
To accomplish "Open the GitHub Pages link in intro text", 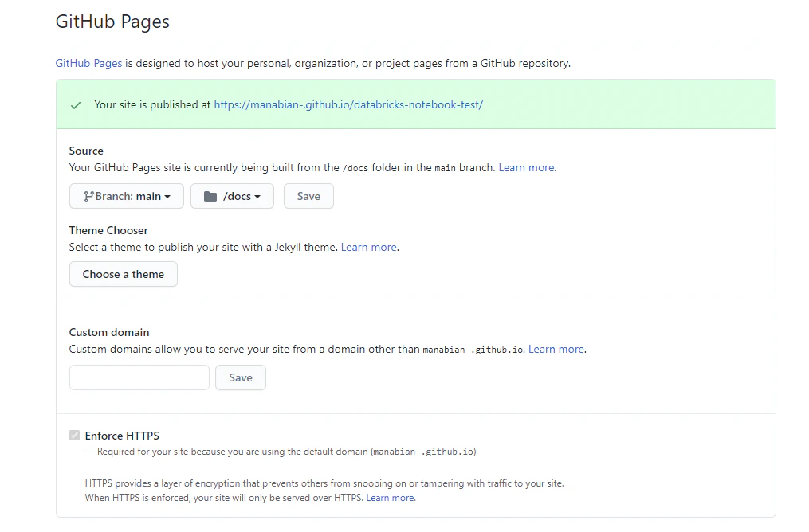I will click(x=88, y=63).
